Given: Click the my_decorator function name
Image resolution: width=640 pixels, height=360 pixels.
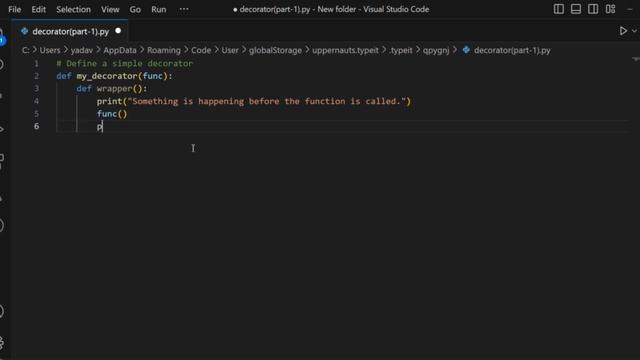Looking at the screenshot, I should click(107, 76).
